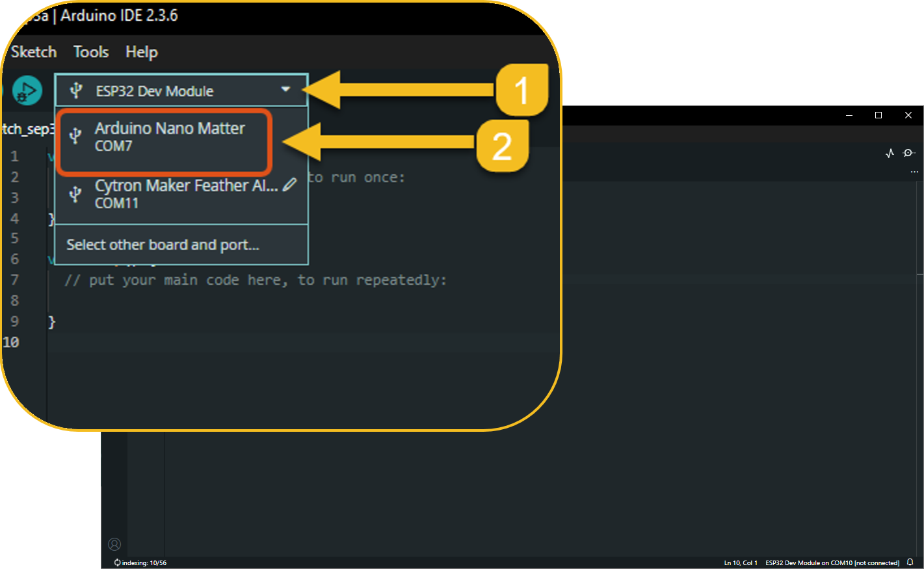This screenshot has width=924, height=569.
Task: Click the closing brace on line 9
Action: coord(52,322)
